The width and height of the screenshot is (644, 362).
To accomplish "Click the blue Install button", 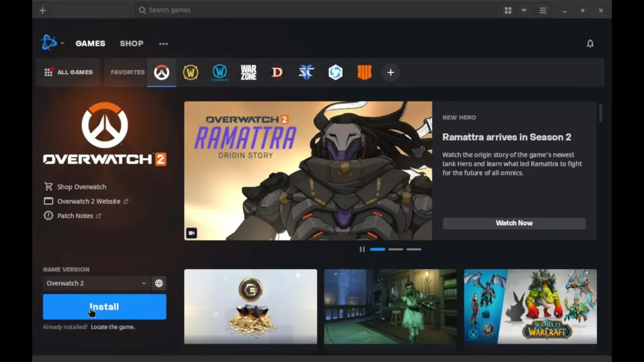I will (105, 307).
